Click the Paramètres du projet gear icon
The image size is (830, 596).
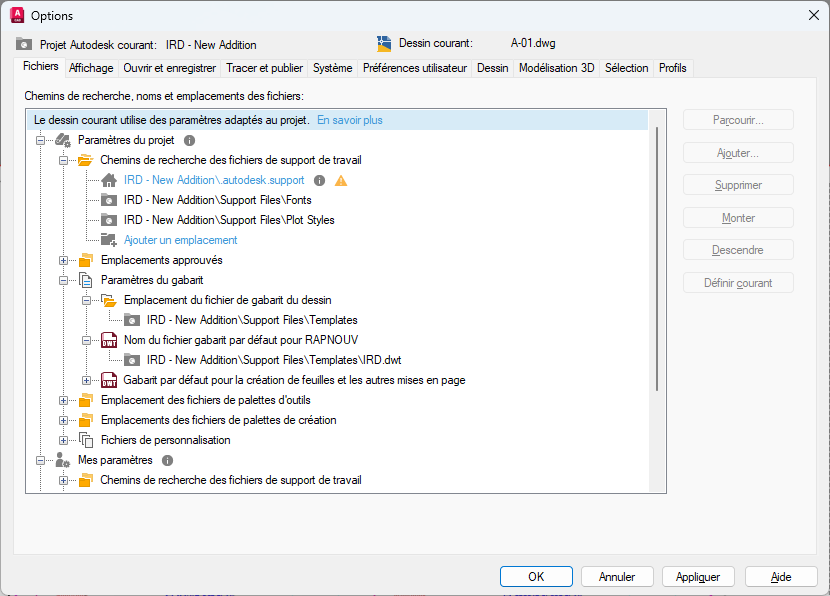coord(63,140)
